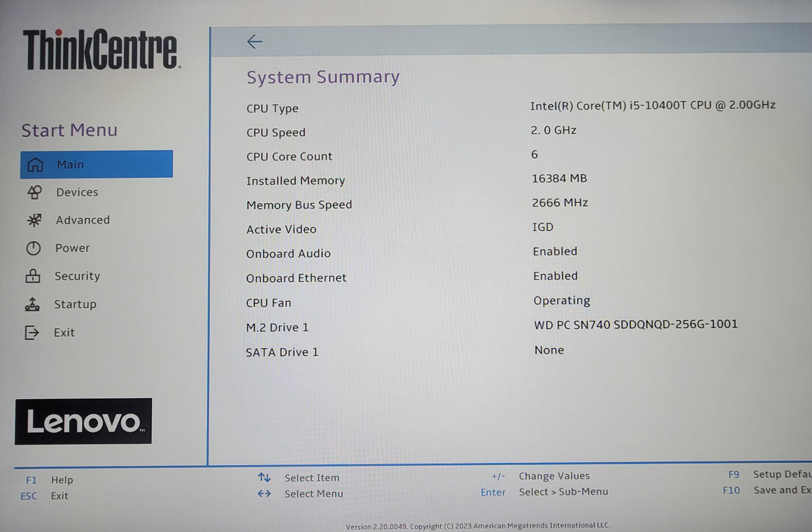Click the System Summary heading
812x532 pixels.
322,77
